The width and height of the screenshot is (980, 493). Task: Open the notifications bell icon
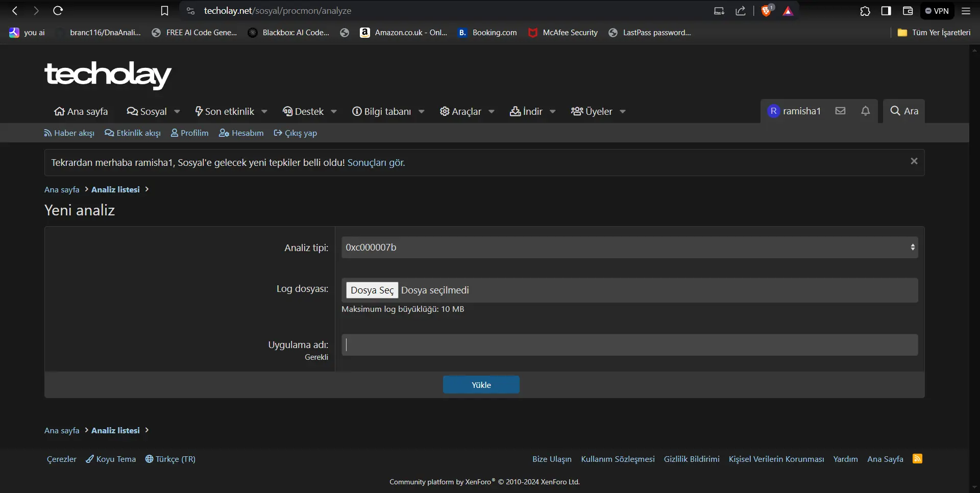click(x=865, y=111)
